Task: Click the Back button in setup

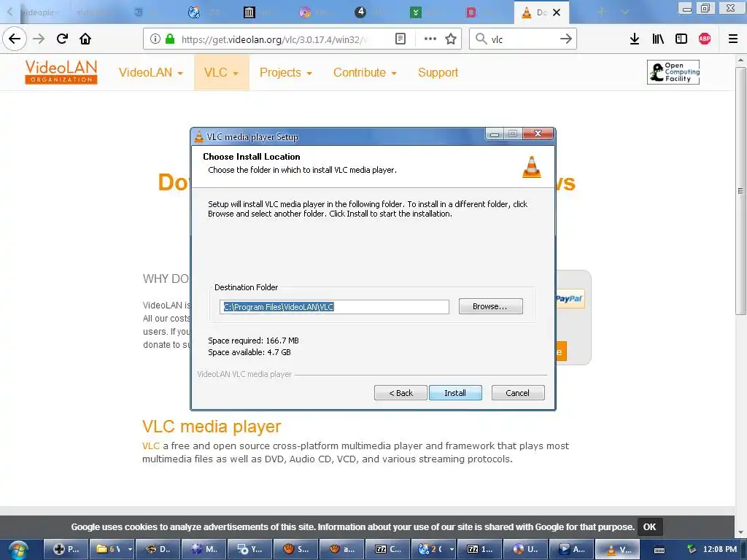Action: pyautogui.click(x=400, y=393)
